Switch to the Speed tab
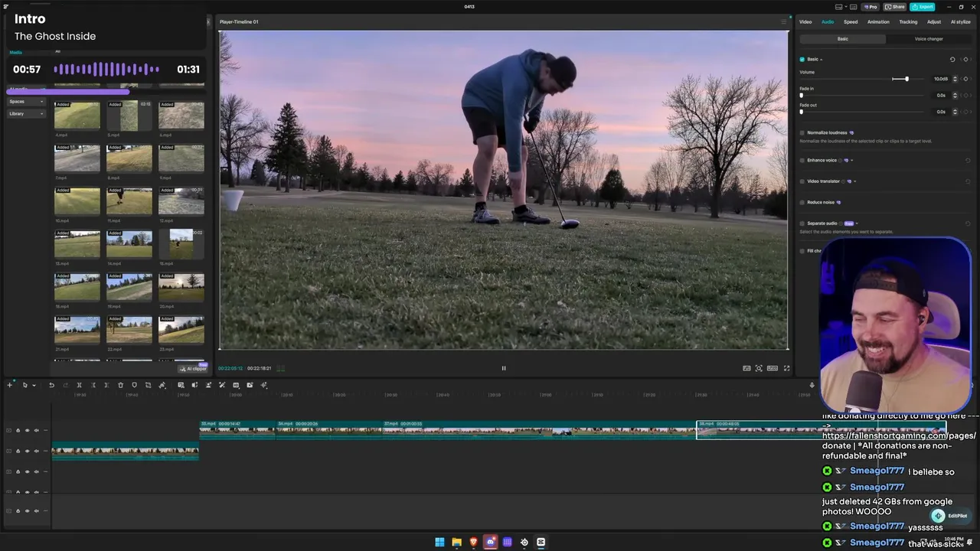Screen dimensions: 980x551 coord(851,21)
